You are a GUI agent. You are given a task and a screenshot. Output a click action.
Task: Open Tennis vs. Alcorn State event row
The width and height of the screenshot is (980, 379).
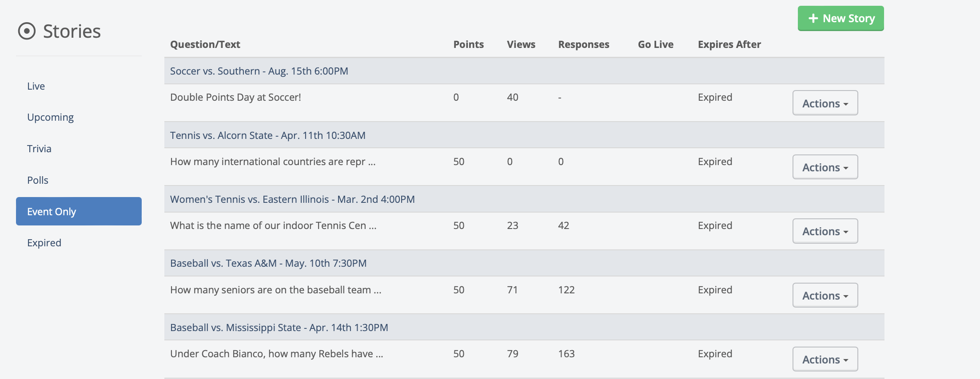(x=267, y=135)
